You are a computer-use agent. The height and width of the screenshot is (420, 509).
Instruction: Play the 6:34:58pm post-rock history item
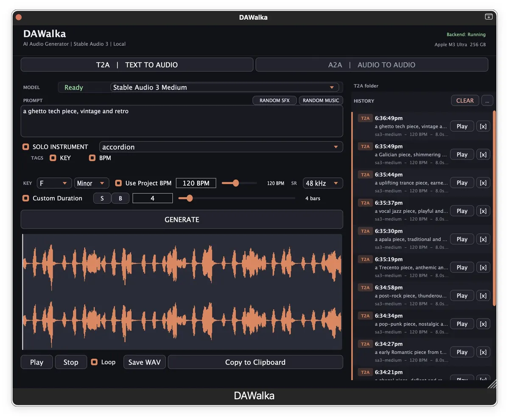pos(462,296)
